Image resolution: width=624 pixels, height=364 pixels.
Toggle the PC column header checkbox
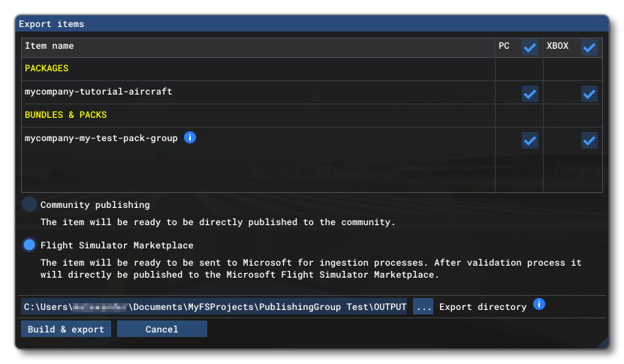click(530, 47)
